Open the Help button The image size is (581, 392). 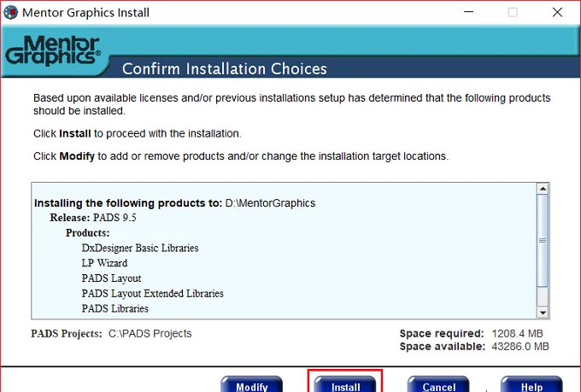(531, 384)
